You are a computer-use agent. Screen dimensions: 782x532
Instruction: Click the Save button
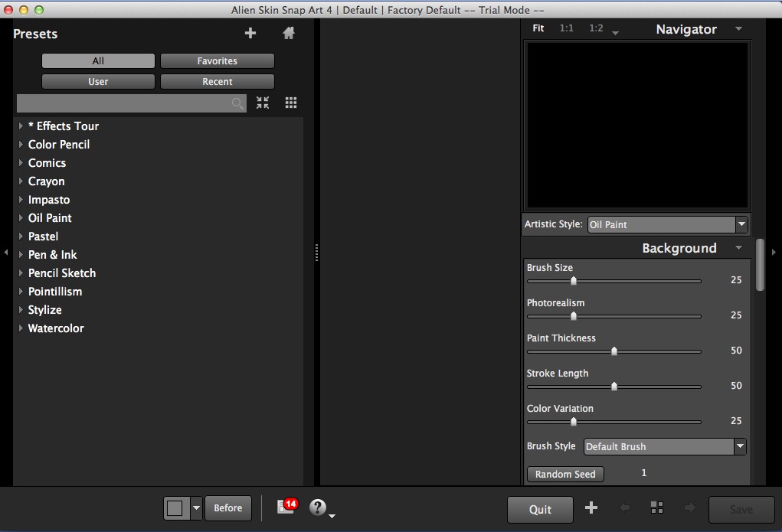[741, 509]
